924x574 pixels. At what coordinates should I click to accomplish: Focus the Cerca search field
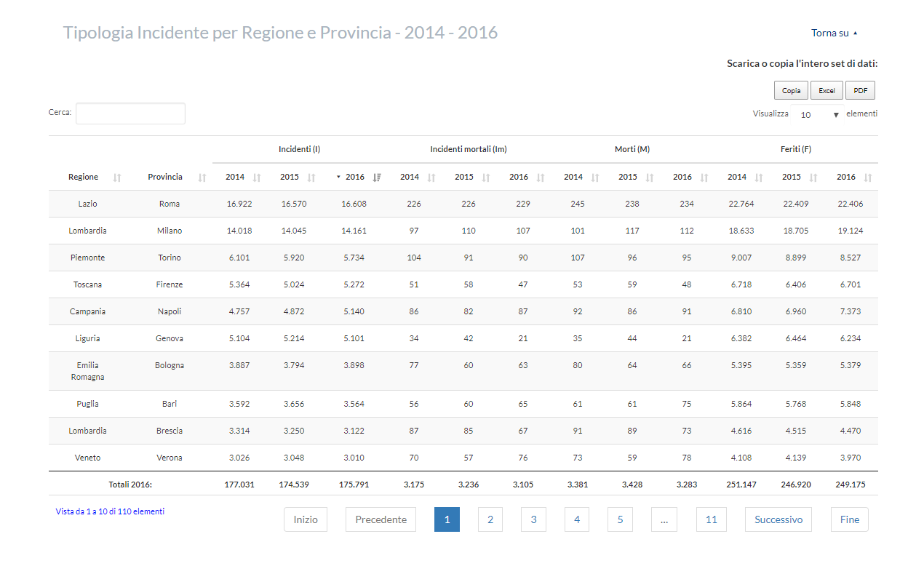tap(130, 113)
